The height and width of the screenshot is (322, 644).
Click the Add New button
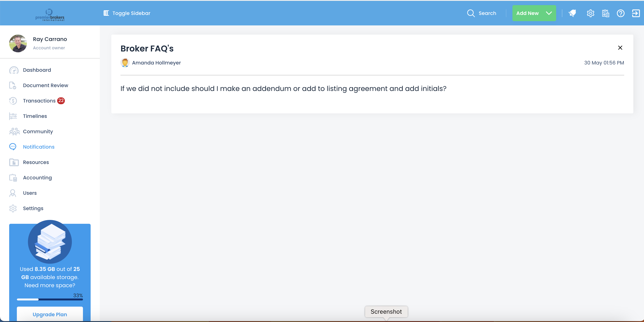pos(534,13)
